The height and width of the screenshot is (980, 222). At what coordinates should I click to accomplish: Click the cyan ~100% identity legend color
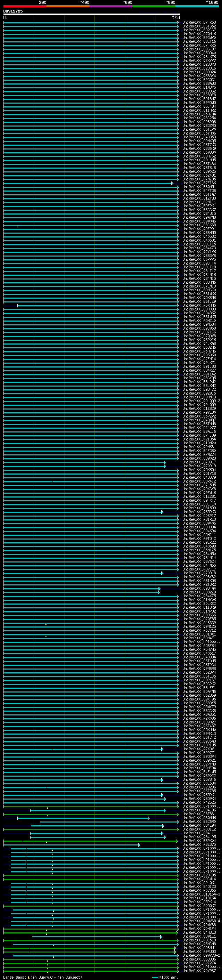click(x=197, y=6)
